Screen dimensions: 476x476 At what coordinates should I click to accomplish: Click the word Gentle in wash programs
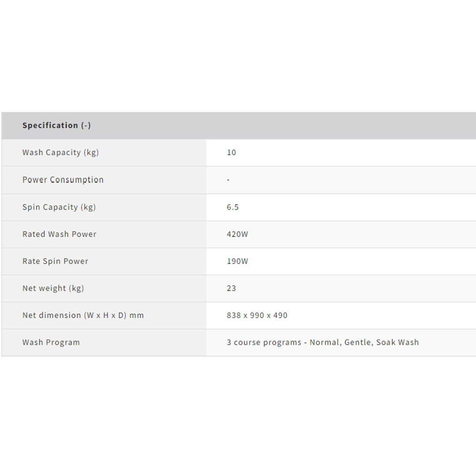358,342
